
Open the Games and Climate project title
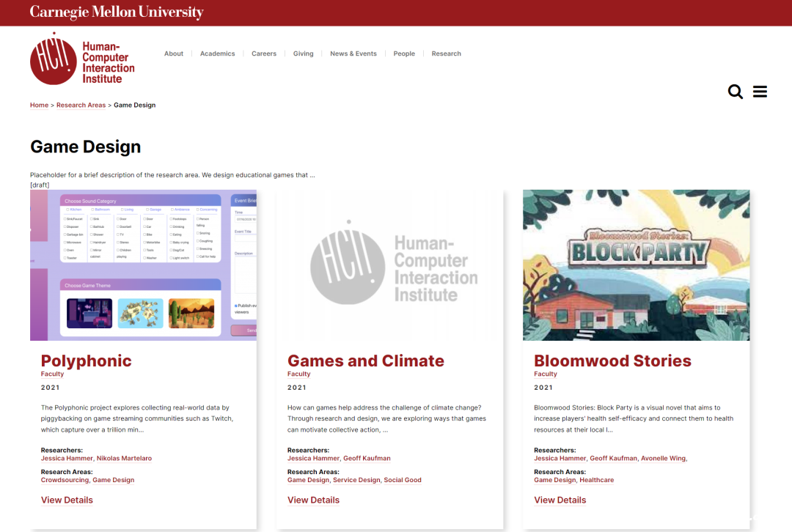point(366,361)
